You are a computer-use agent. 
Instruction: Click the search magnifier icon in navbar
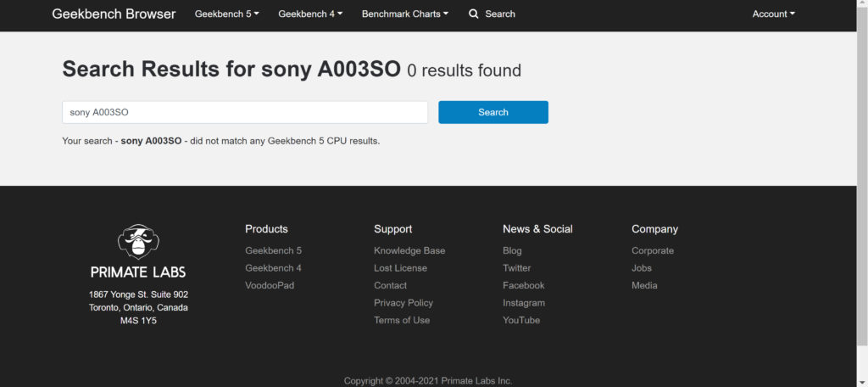point(473,14)
